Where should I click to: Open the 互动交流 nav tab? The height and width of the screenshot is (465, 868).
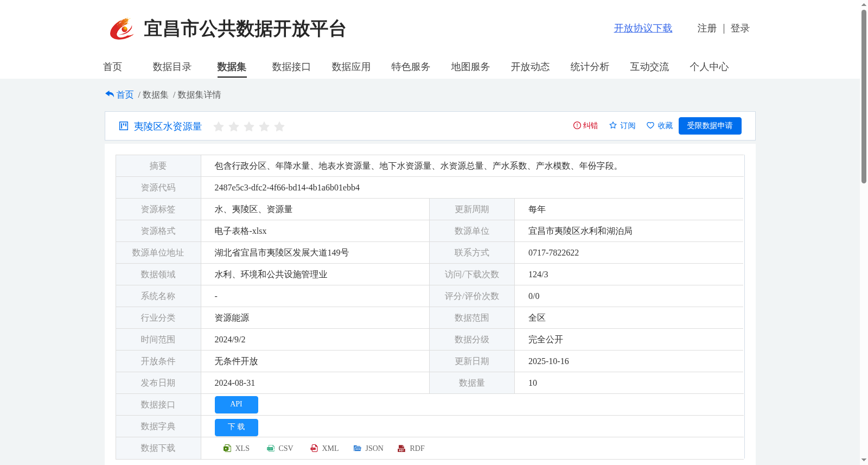(649, 67)
